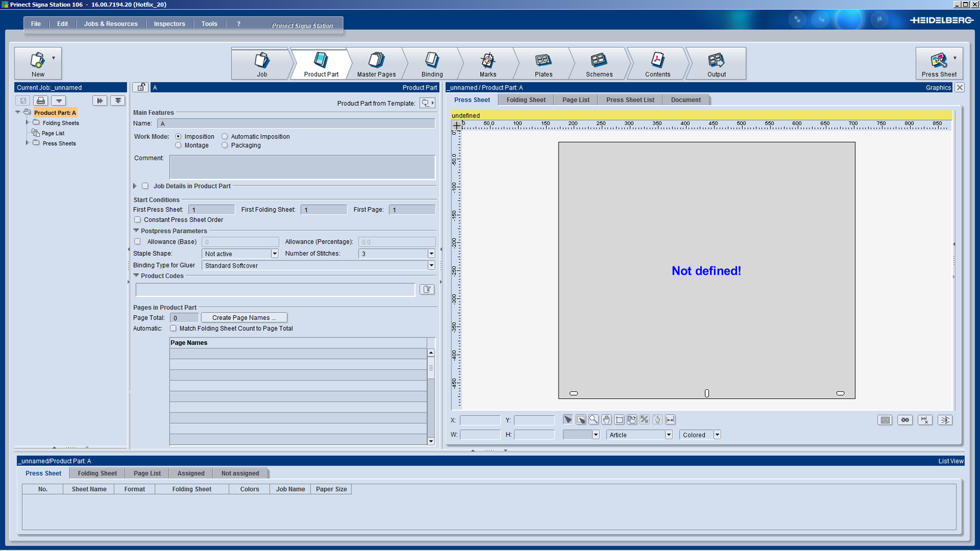This screenshot has height=551, width=980.
Task: Open the Staple Shape dropdown
Action: click(x=240, y=253)
